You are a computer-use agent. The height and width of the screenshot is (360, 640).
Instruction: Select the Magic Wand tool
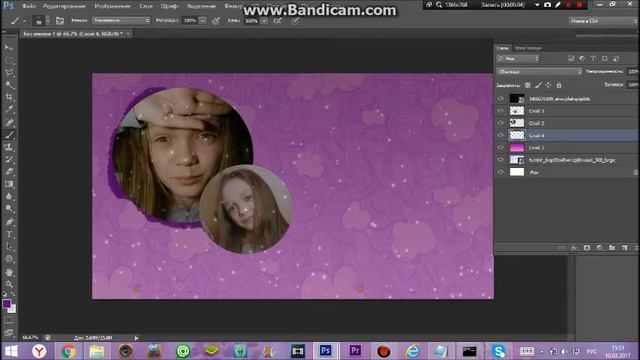9,85
